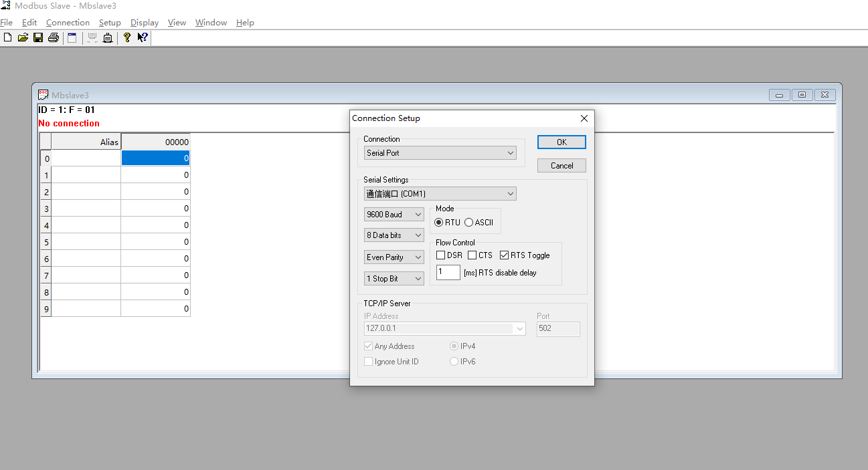The height and width of the screenshot is (470, 868).
Task: Click row header 9 in the table
Action: point(46,309)
